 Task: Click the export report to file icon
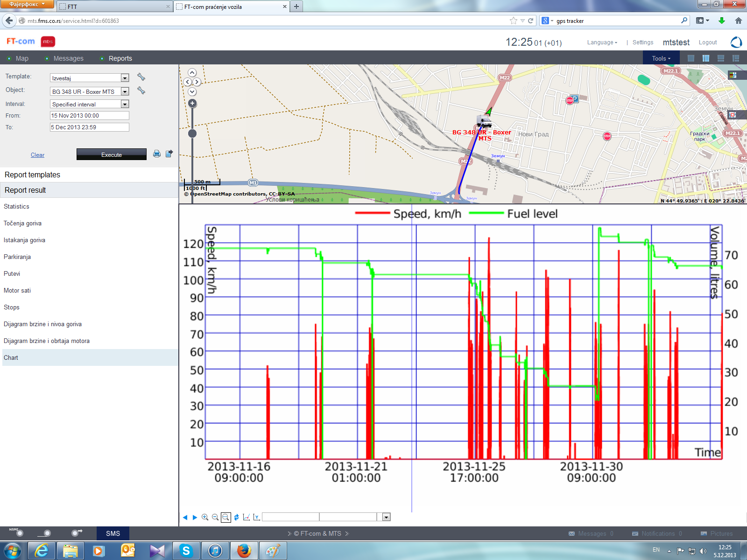pos(169,154)
